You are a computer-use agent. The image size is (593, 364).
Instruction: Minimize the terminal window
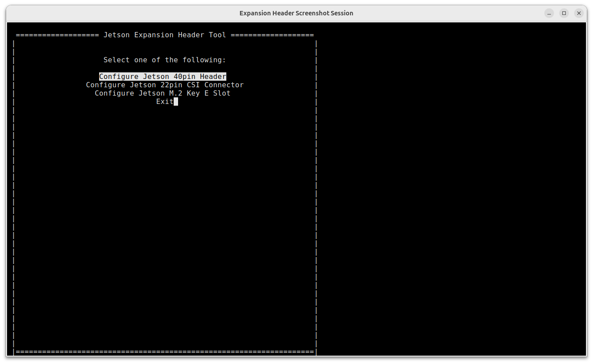(549, 13)
